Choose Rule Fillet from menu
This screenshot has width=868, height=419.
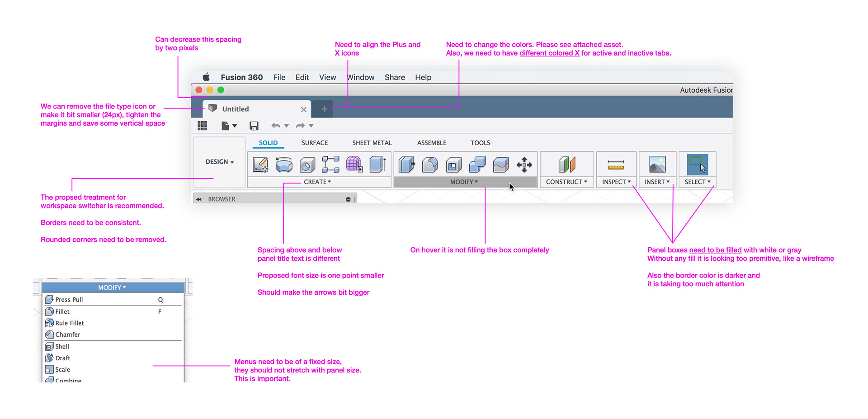(x=113, y=323)
